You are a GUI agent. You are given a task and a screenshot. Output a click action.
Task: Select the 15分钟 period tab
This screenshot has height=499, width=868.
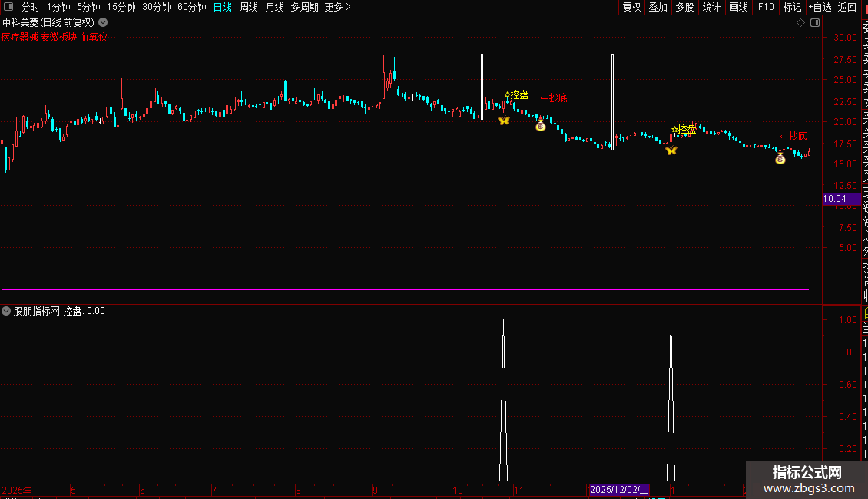[x=121, y=7]
